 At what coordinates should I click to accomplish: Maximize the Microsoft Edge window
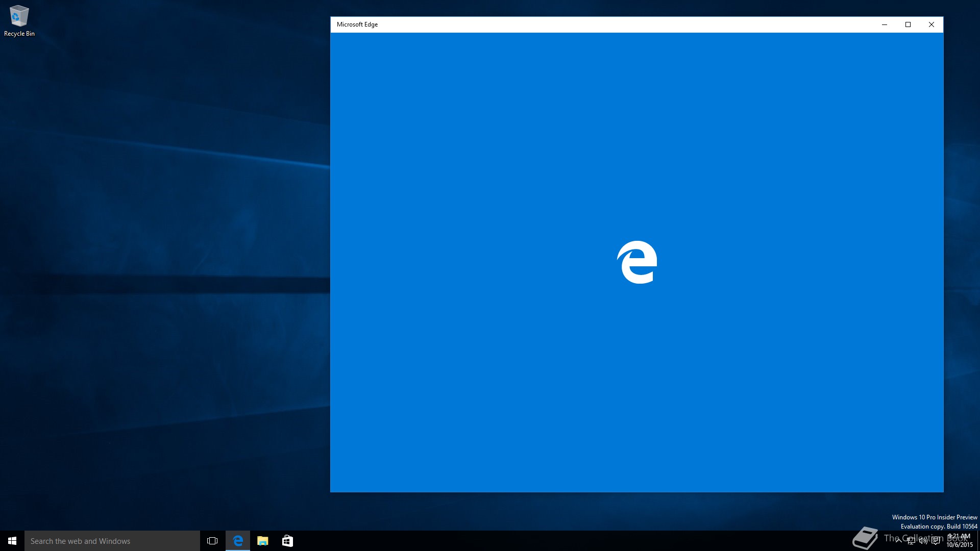(x=908, y=24)
